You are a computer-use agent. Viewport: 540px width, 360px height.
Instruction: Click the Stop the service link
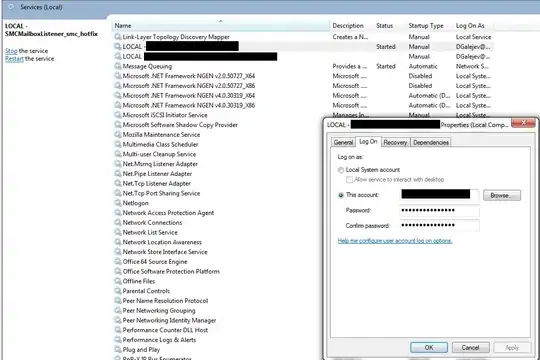click(11, 51)
